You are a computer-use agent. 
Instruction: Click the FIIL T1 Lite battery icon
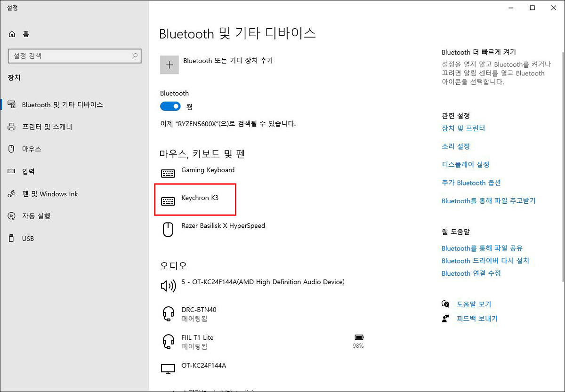click(360, 337)
